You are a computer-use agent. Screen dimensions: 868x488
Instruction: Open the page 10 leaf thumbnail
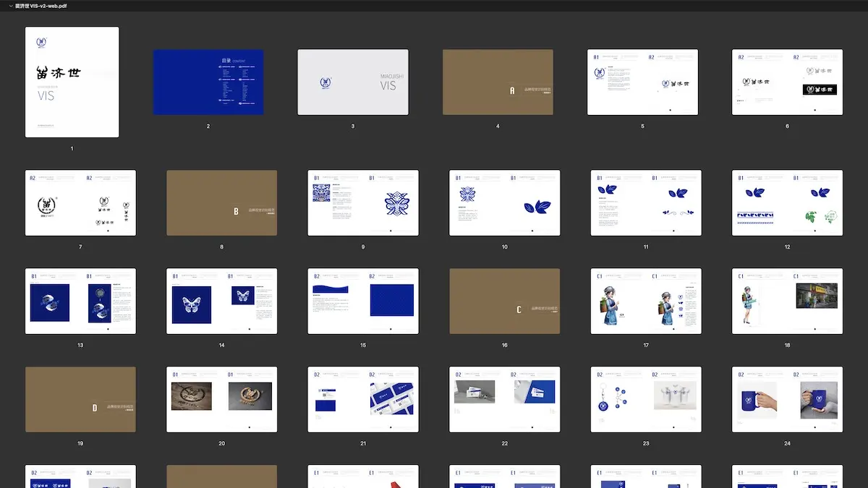point(504,202)
